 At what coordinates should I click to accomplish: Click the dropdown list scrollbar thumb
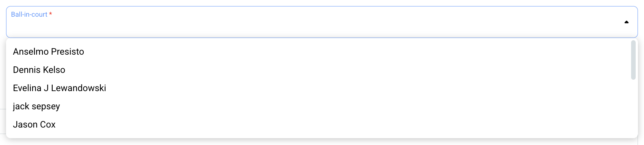click(633, 60)
